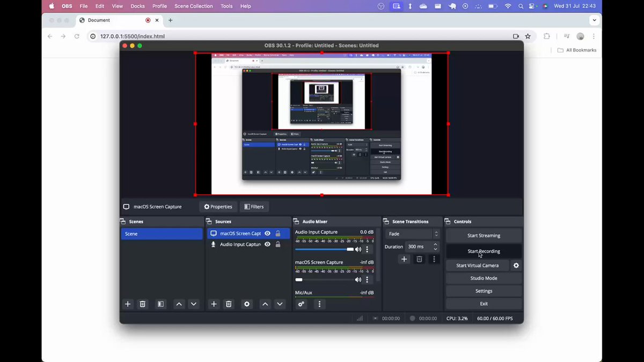644x362 pixels.
Task: Mute Audio Input Capture speaker icon
Action: coord(358,249)
